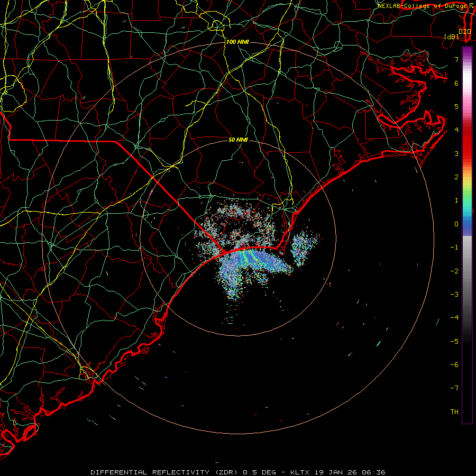Click the 0 value on the color scale

[x=456, y=224]
